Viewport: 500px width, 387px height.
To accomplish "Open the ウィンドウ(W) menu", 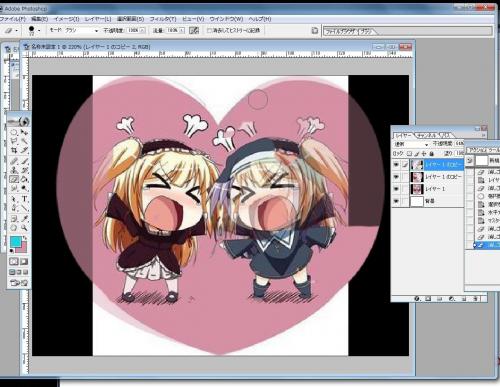I will (226, 19).
